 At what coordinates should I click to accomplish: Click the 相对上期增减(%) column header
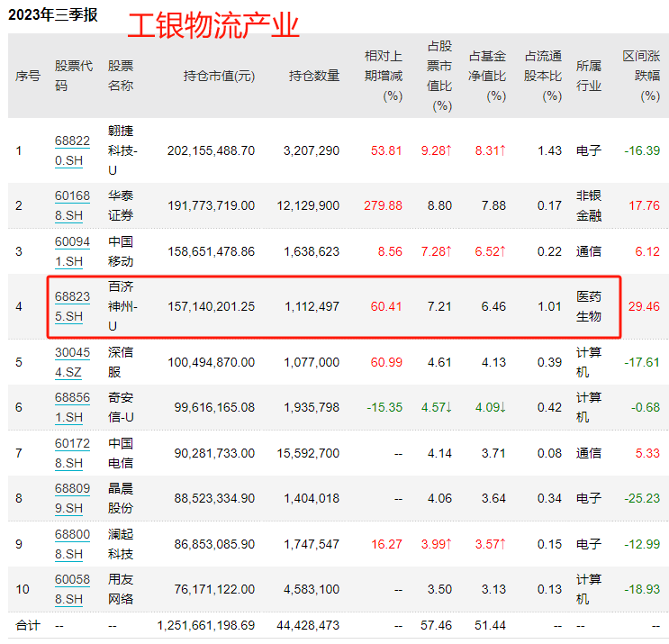point(384,76)
